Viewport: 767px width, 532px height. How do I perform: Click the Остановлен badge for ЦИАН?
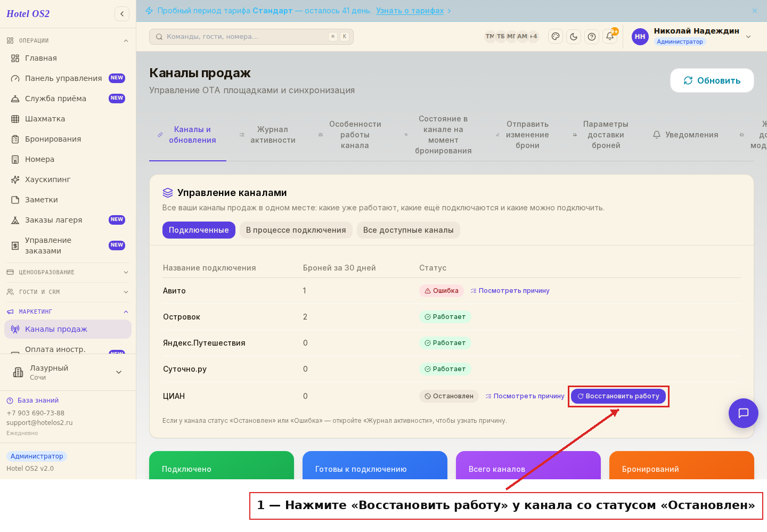click(448, 396)
